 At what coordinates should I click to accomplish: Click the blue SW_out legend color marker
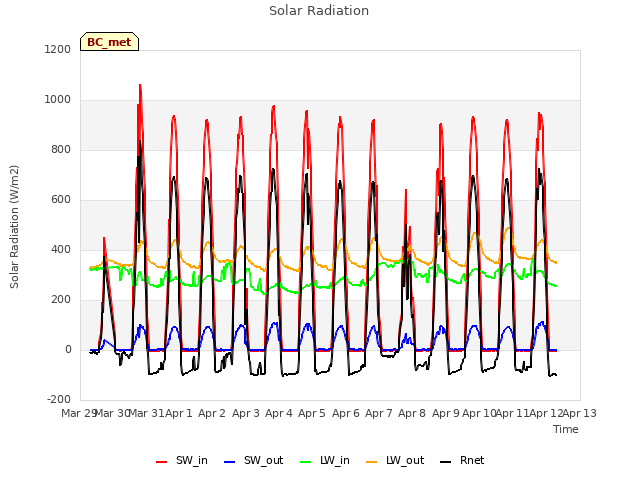[x=230, y=462]
